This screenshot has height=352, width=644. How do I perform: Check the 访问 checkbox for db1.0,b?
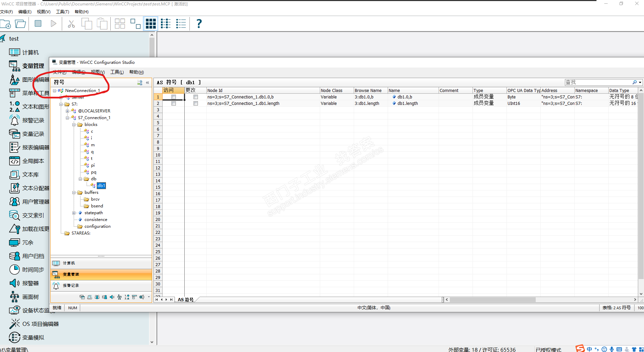173,97
